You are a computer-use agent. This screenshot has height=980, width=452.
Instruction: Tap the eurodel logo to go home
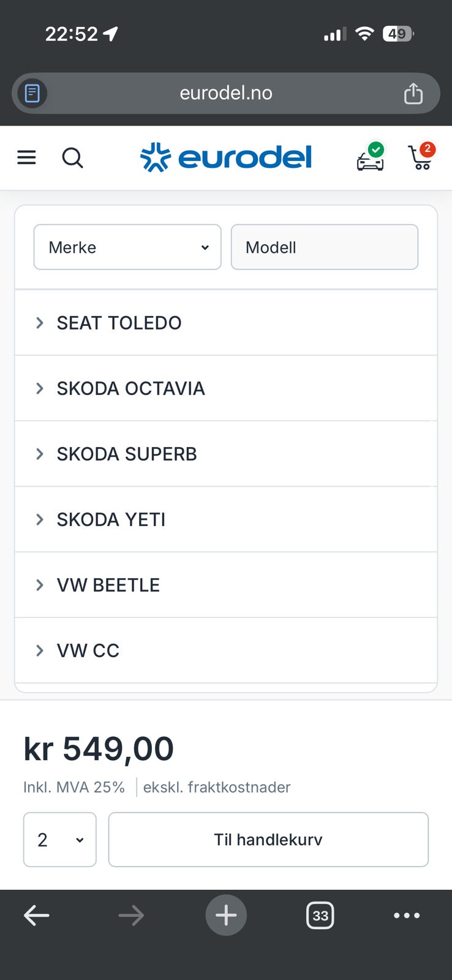pos(226,157)
